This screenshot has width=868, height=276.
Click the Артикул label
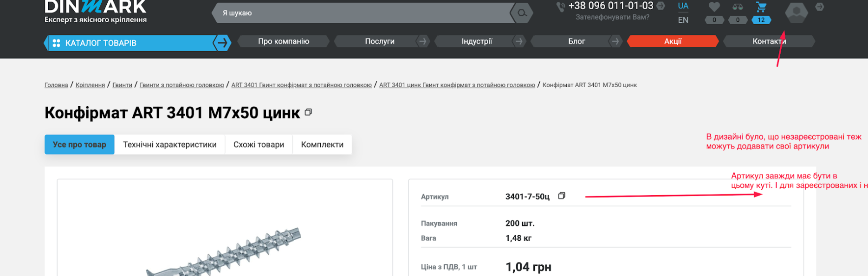tap(434, 197)
